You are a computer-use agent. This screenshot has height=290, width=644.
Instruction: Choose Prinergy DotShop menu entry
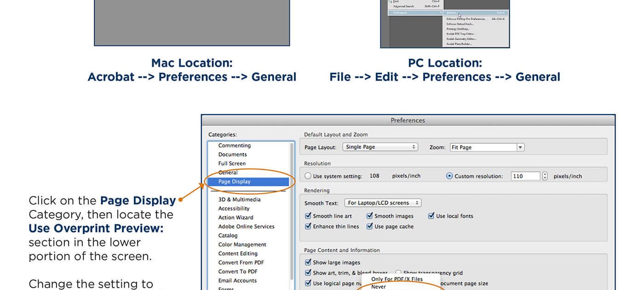[476, 29]
